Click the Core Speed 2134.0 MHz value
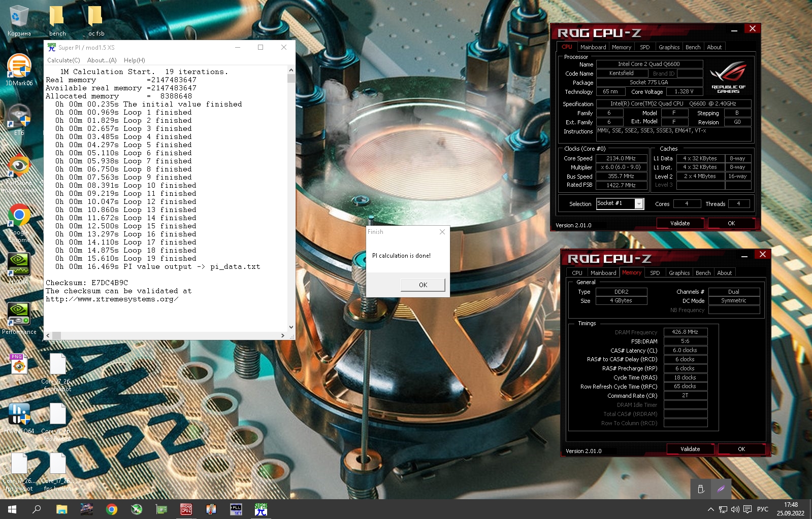Viewport: 812px width, 519px height. point(621,158)
